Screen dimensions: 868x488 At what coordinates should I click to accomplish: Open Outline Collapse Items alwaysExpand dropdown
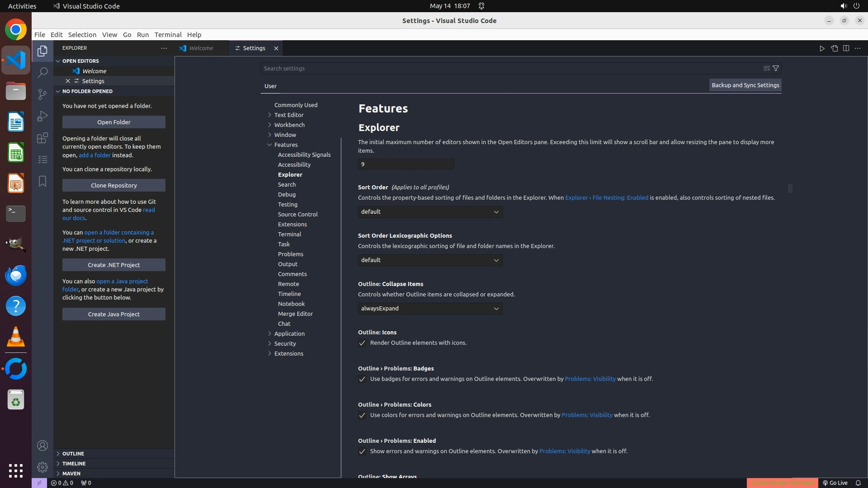pyautogui.click(x=430, y=309)
